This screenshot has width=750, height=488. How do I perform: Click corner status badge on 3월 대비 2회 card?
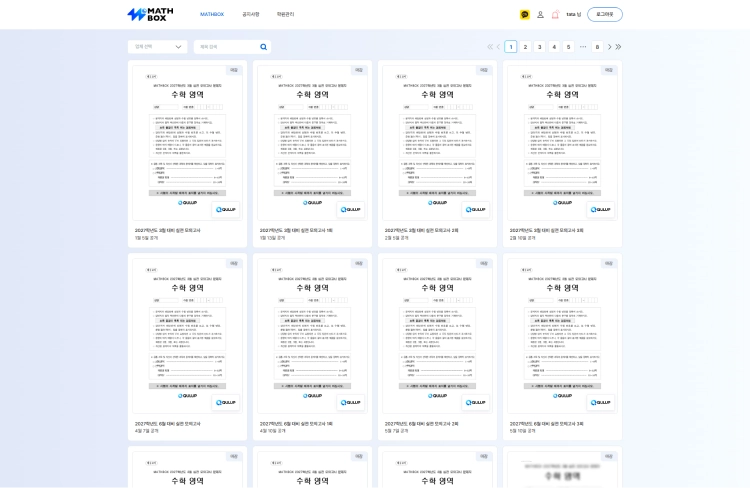point(484,70)
